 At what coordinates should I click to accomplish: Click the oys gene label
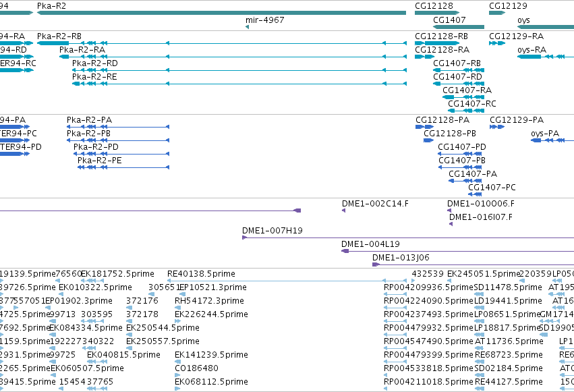523,20
